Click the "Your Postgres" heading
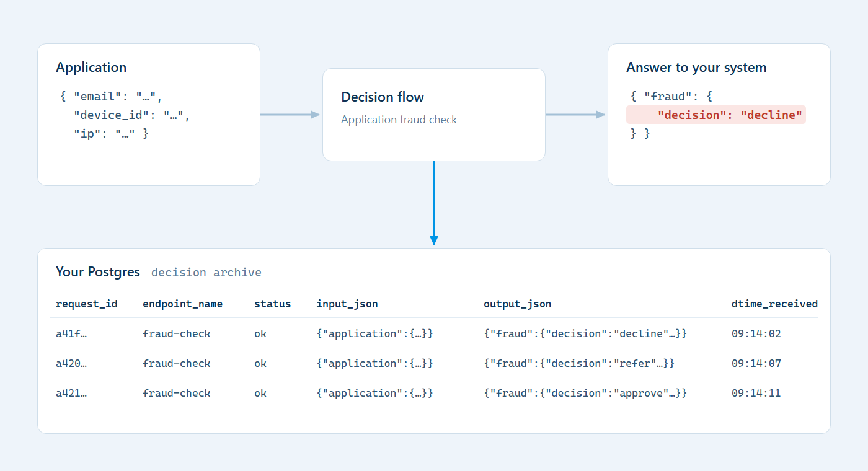Screen dimensions: 868x471 point(98,272)
